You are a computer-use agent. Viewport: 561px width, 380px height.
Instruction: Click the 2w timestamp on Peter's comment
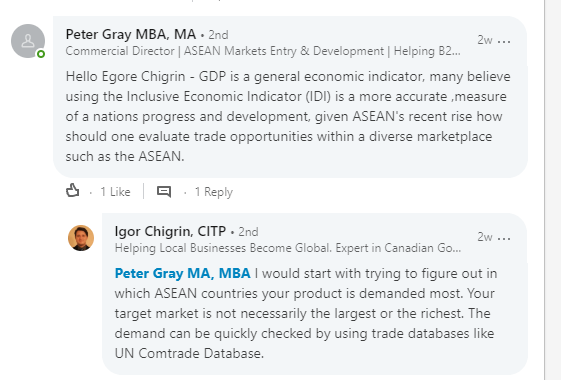(x=485, y=40)
